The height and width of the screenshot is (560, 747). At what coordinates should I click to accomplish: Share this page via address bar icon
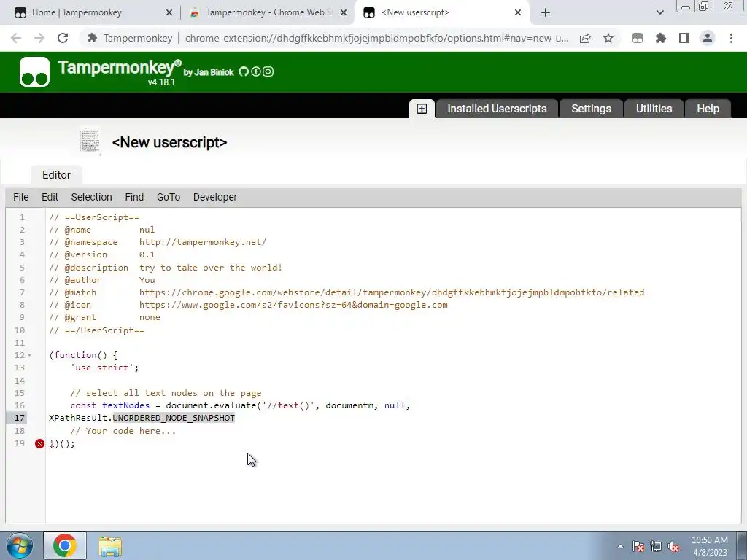pyautogui.click(x=585, y=38)
